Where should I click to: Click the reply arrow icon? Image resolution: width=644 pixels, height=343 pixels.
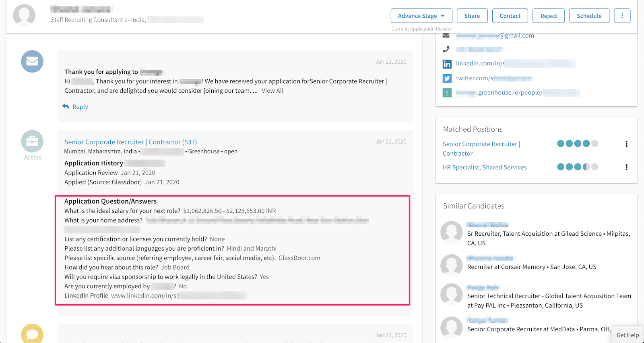pos(66,106)
